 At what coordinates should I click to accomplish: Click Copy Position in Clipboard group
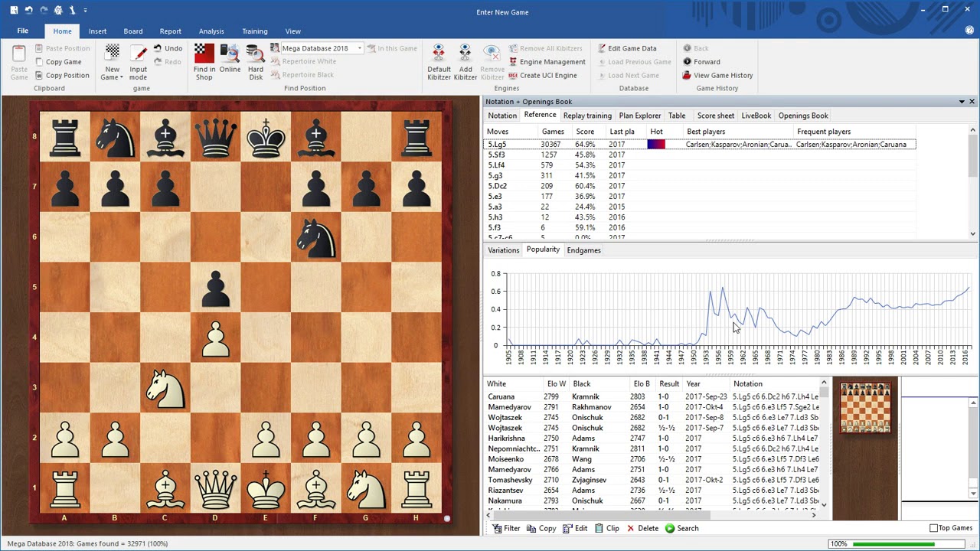[x=62, y=75]
